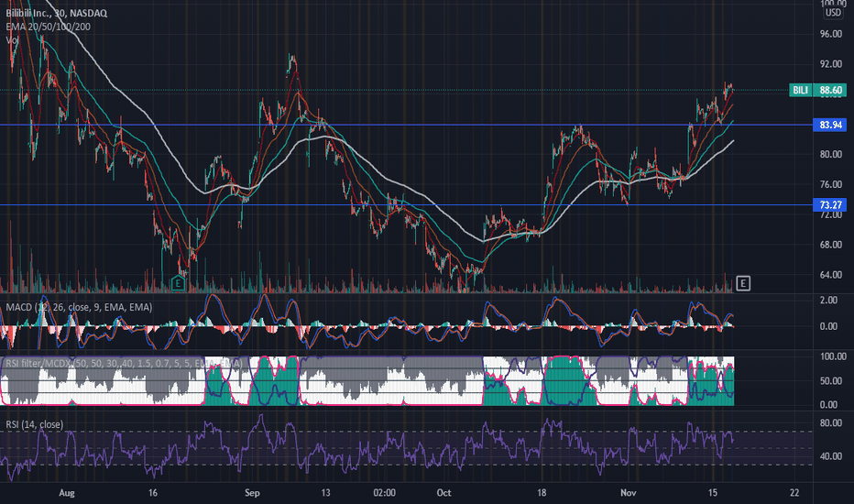The image size is (854, 504).
Task: Click the RSI filter/MCDX indicator legend
Action: (x=124, y=363)
